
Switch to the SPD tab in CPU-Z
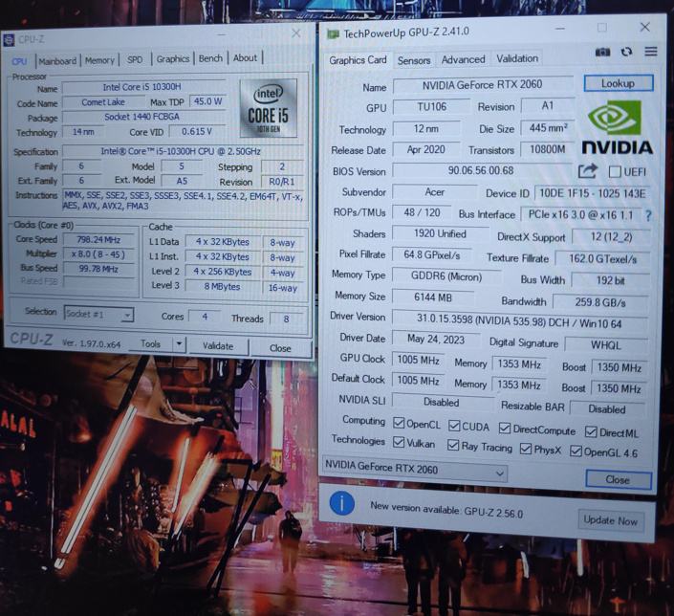(x=135, y=60)
